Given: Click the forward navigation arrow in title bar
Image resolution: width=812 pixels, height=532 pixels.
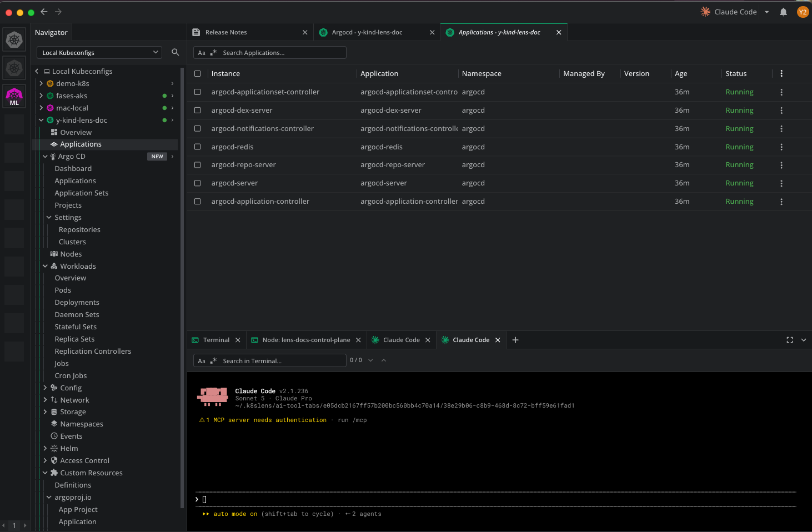Looking at the screenshot, I should point(58,12).
